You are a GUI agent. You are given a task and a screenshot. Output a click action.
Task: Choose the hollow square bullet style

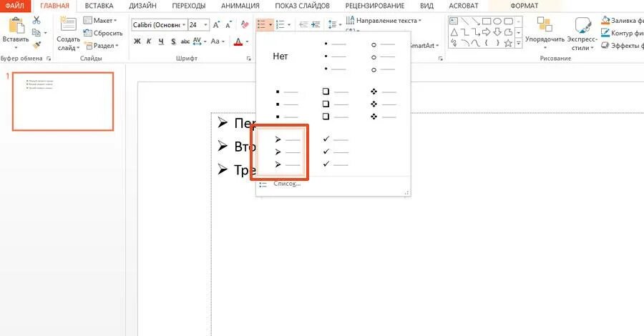335,104
